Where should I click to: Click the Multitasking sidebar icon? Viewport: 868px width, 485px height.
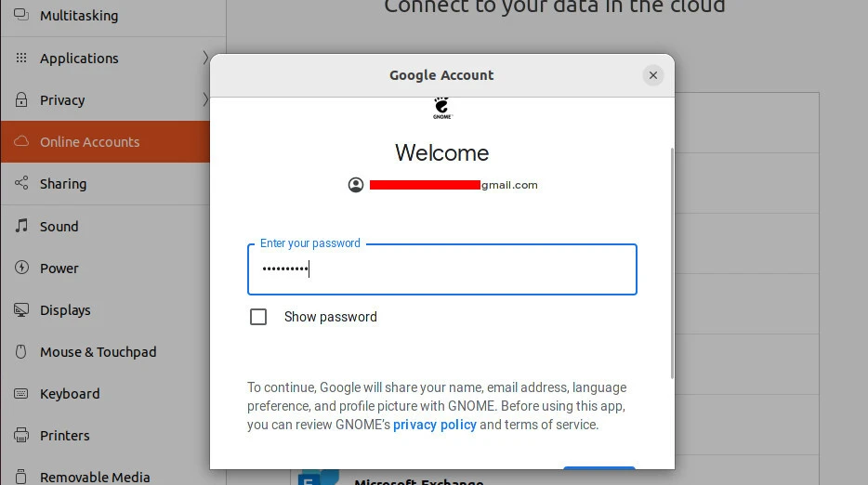click(20, 16)
